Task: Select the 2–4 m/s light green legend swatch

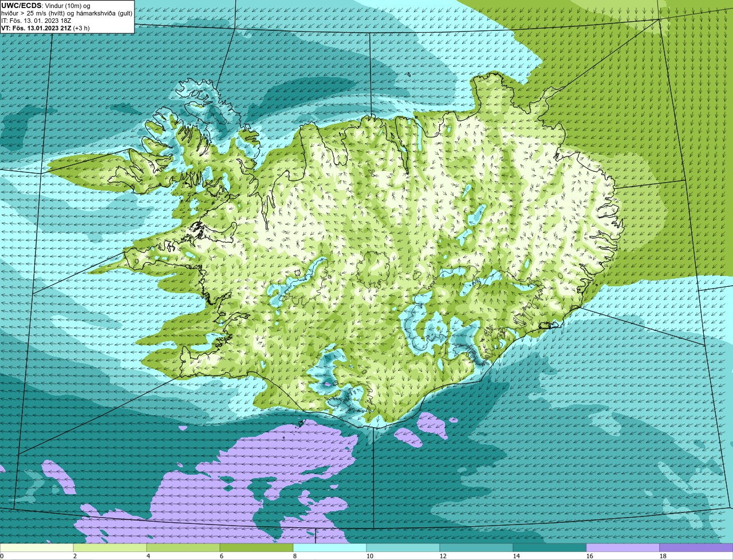Action: click(110, 547)
